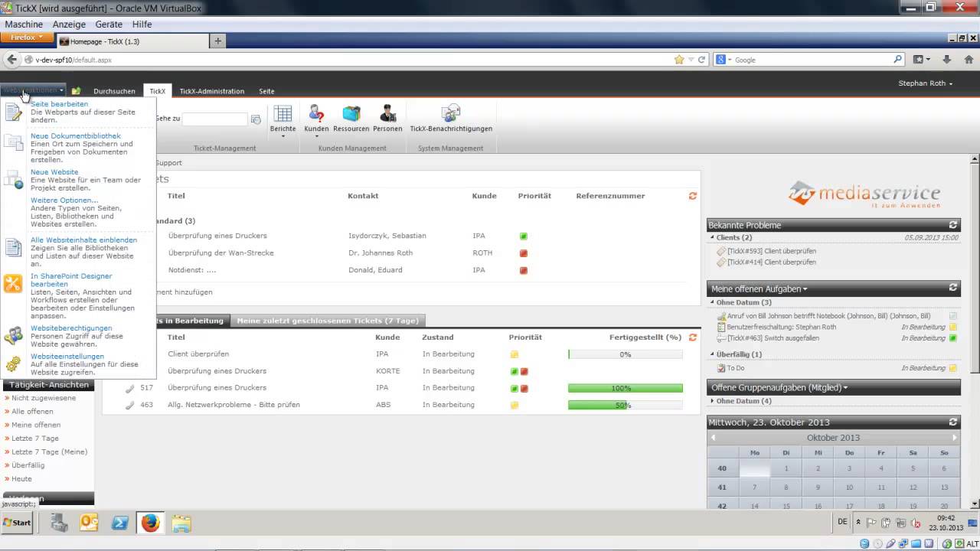This screenshot has width=980, height=551.
Task: Click the attachment icon of ticket 517
Action: pos(130,388)
